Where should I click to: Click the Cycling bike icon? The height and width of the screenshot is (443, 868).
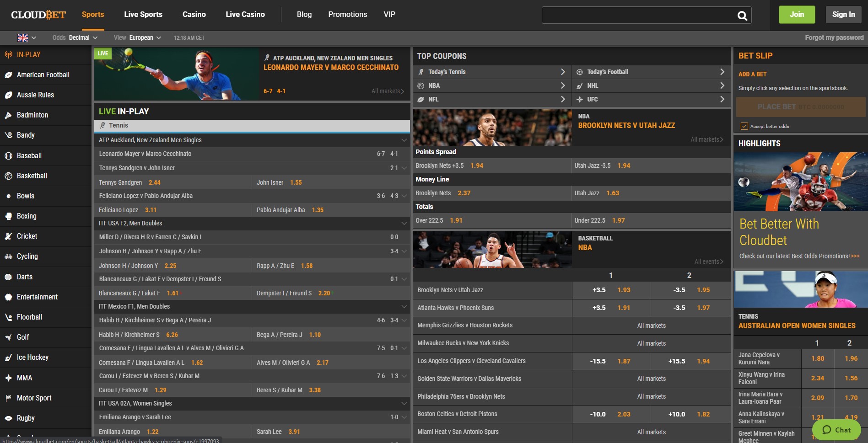8,256
